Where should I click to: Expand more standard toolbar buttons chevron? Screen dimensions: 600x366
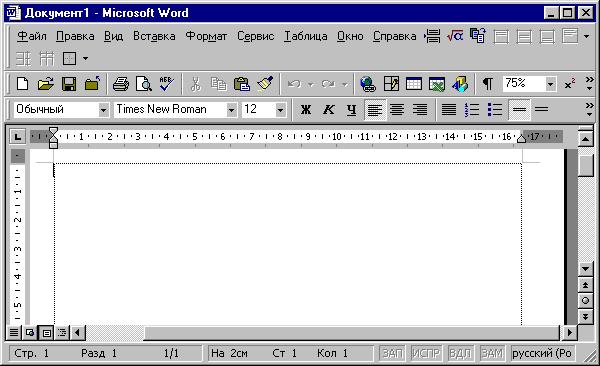[x=589, y=83]
